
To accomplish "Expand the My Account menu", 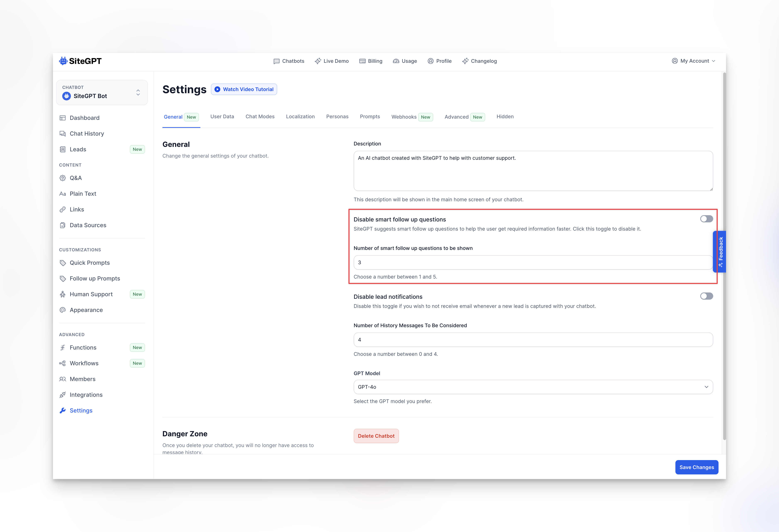I will (694, 61).
